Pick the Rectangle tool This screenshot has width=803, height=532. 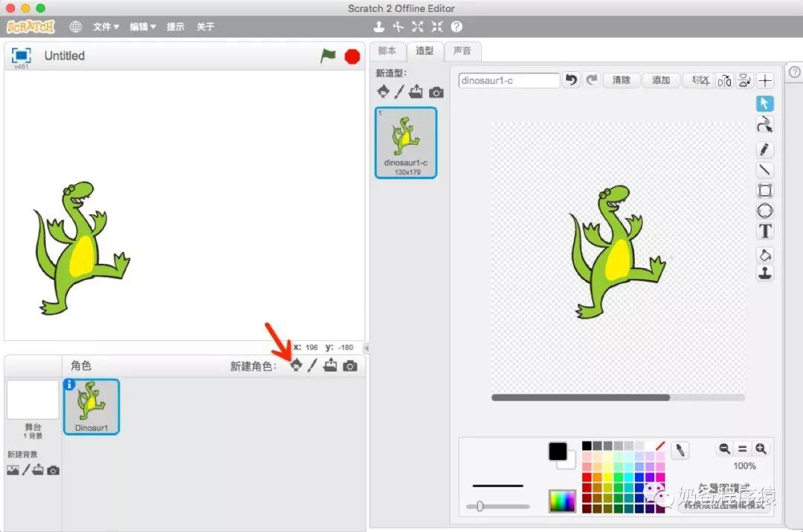[x=764, y=191]
